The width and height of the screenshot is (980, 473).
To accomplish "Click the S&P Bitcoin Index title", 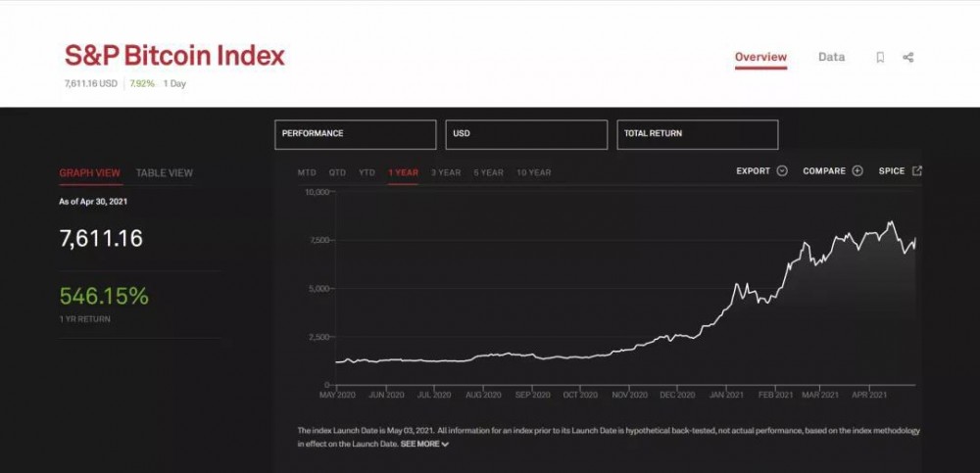I will tap(174, 56).
